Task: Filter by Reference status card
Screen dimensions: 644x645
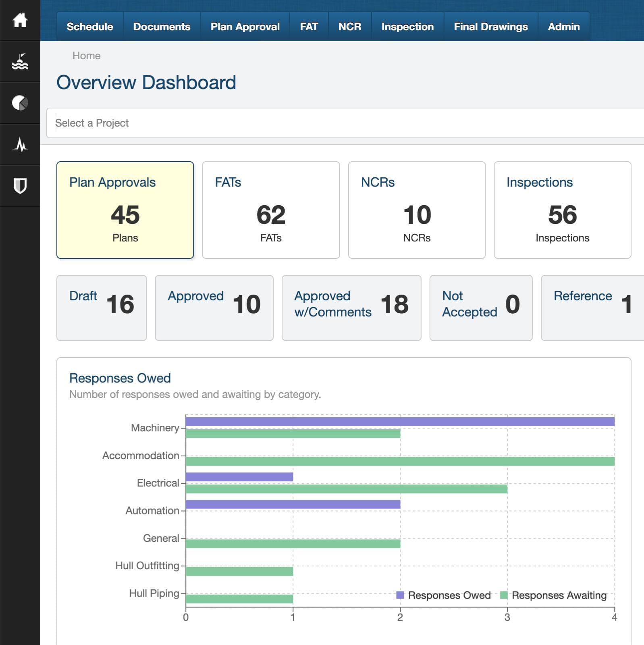Action: (x=592, y=308)
